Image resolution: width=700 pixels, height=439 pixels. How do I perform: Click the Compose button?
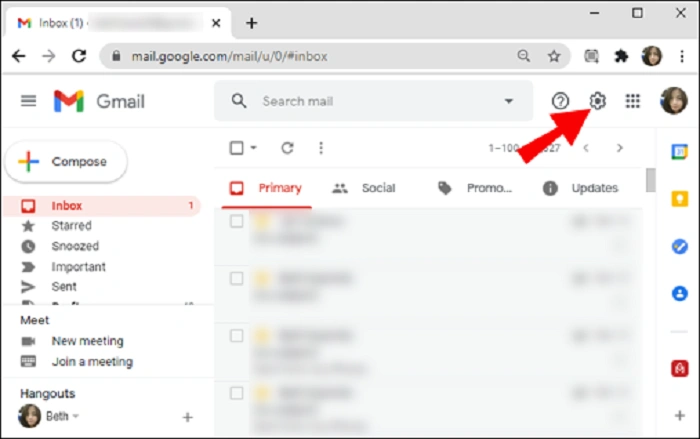pos(66,162)
